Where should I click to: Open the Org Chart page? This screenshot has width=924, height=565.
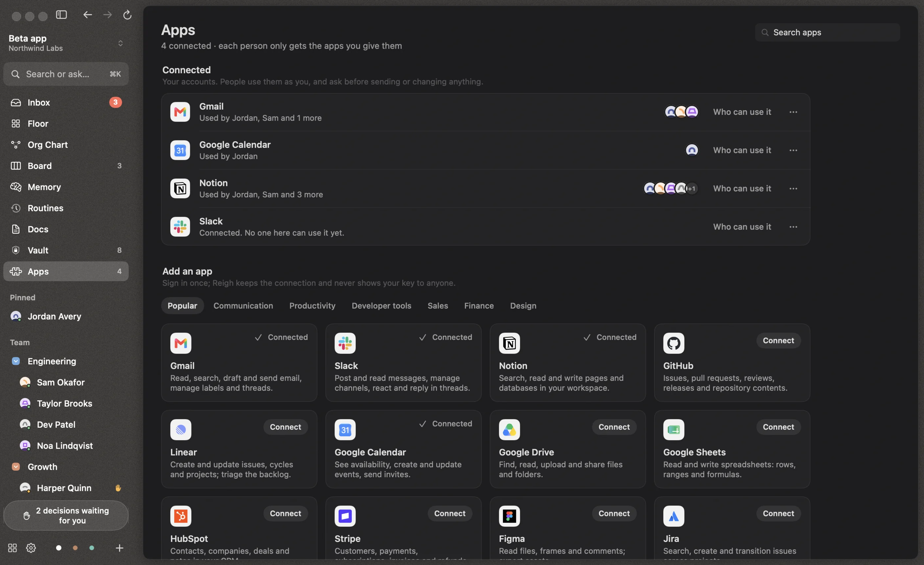pyautogui.click(x=66, y=145)
